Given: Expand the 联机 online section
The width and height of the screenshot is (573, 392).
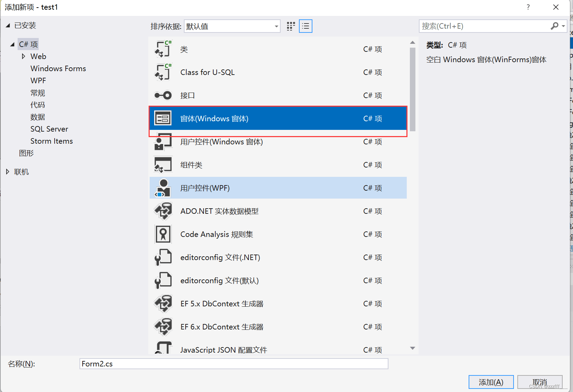Looking at the screenshot, I should click(8, 172).
